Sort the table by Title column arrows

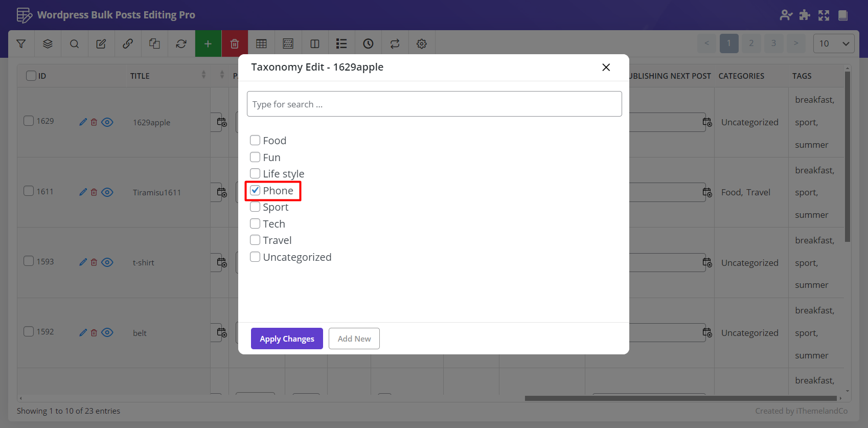pos(203,75)
